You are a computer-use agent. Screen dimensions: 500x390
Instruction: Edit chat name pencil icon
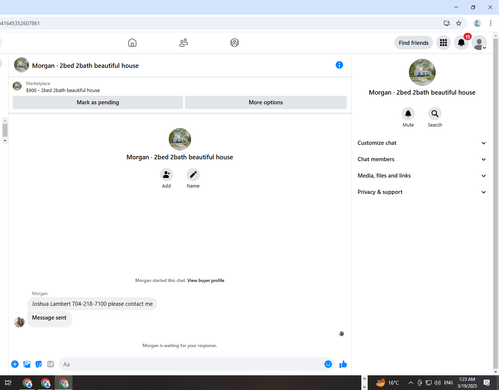pos(193,175)
